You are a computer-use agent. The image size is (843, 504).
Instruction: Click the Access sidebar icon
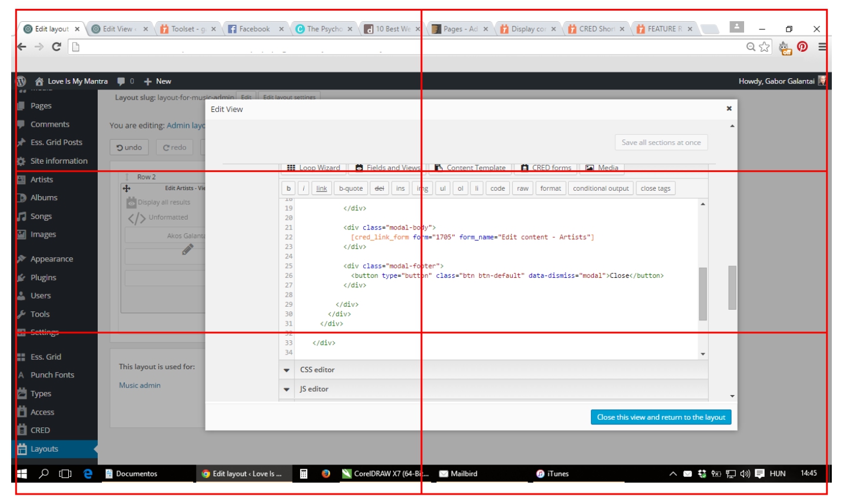coord(22,412)
